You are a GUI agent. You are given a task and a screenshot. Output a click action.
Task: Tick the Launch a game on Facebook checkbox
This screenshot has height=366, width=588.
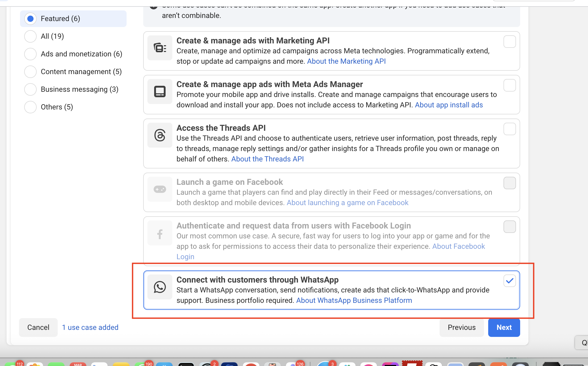point(509,183)
